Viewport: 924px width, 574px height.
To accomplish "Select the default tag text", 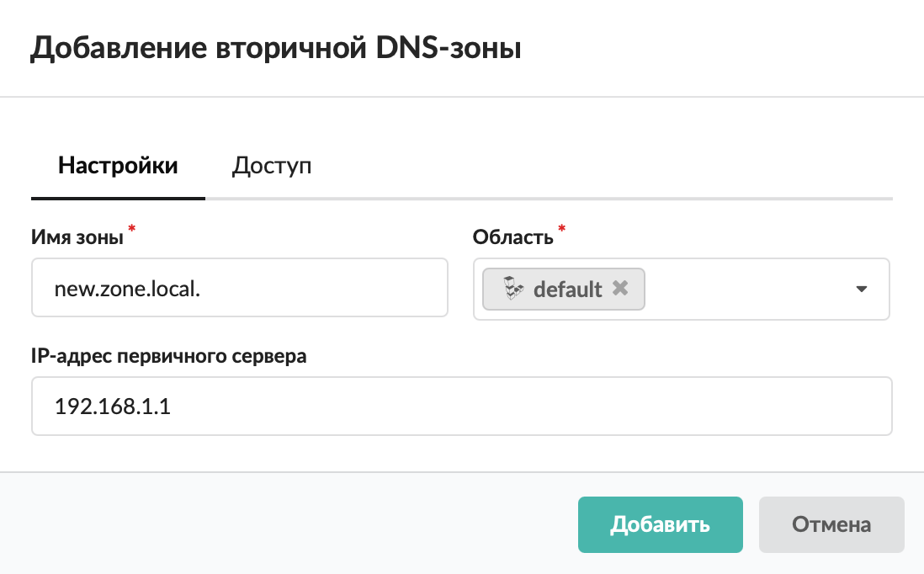I will (x=568, y=290).
